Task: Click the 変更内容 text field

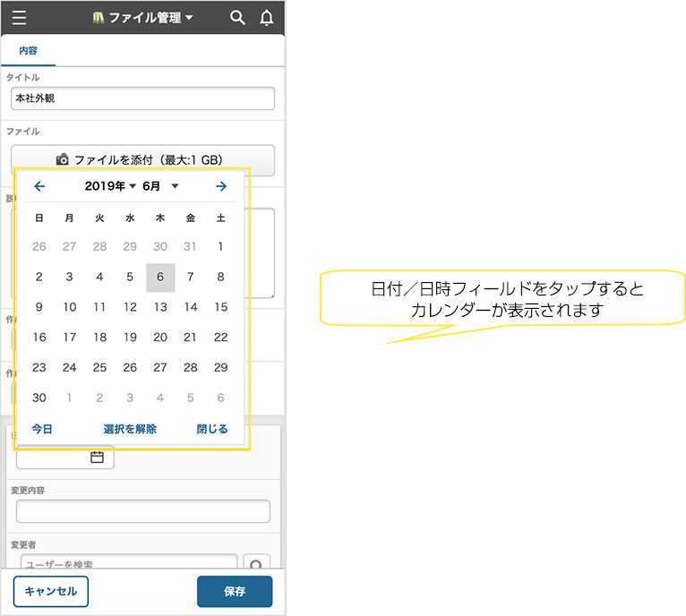Action: pos(143,511)
